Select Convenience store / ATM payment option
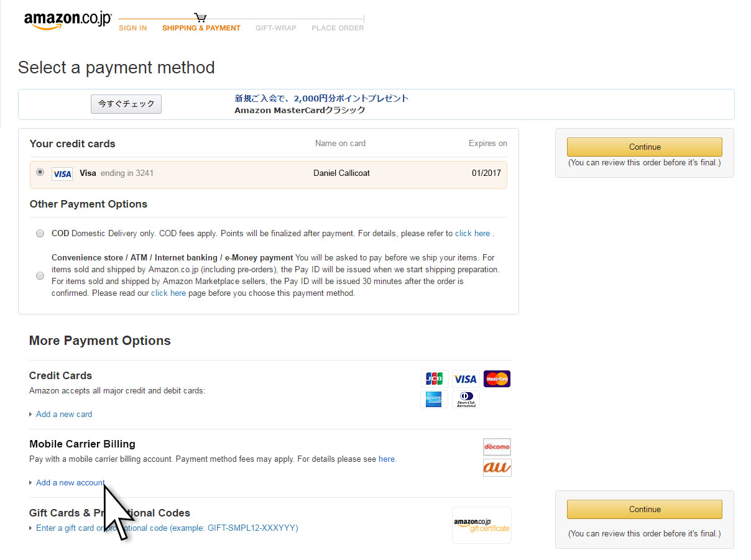Screen dimensions: 751x560 40,275
